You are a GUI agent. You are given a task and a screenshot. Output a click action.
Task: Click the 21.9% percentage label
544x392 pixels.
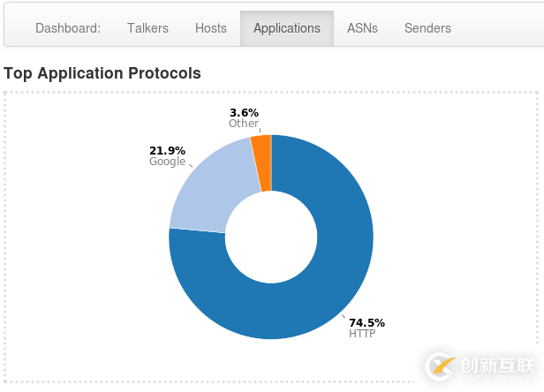[167, 150]
